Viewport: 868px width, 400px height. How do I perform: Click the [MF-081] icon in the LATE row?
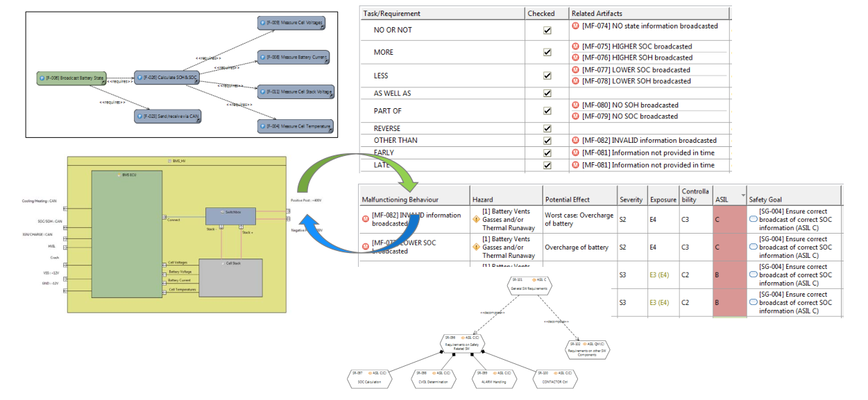[x=575, y=166]
